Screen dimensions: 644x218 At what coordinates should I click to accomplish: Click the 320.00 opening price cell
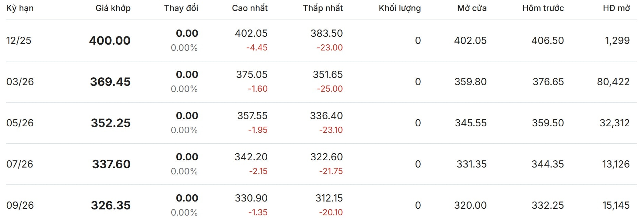click(470, 205)
